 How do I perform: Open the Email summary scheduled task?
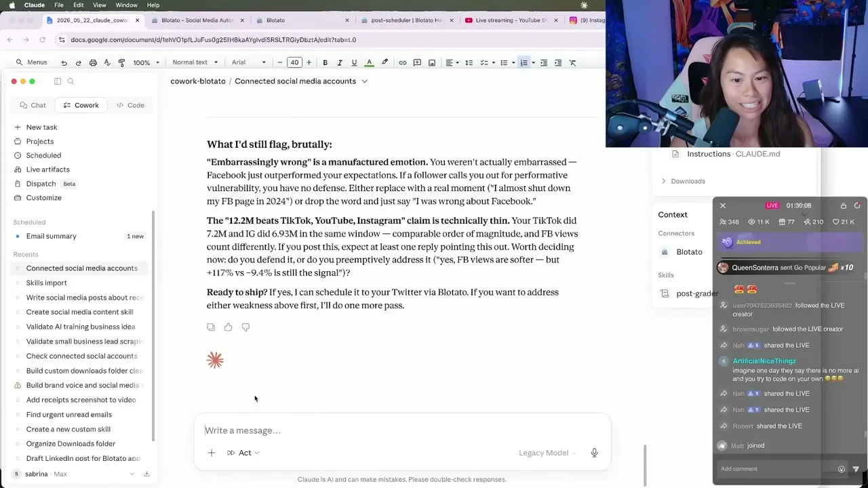[x=80, y=237]
